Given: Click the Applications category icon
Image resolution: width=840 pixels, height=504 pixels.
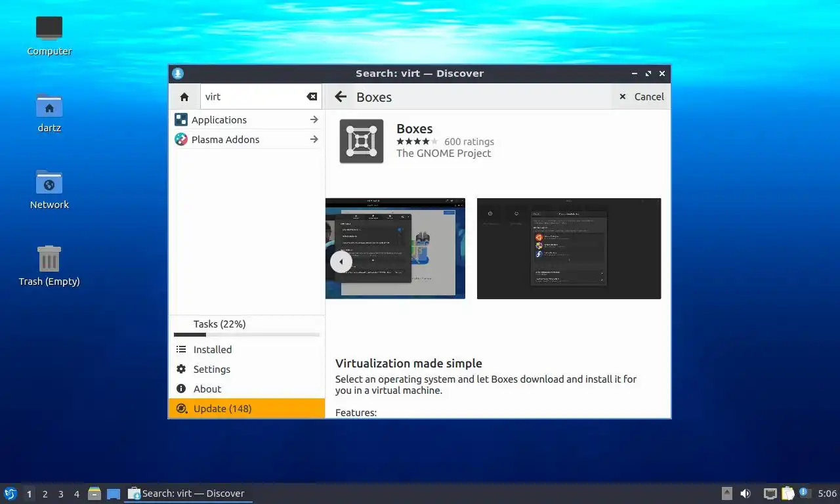Looking at the screenshot, I should 181,119.
